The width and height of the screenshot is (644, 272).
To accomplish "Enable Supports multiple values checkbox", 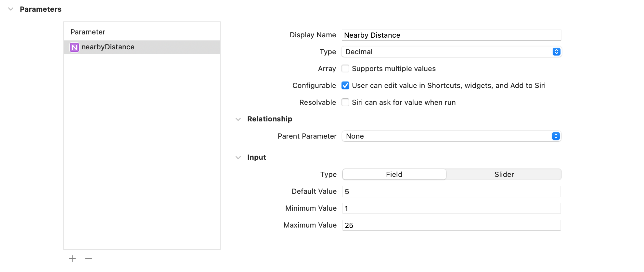I will (x=345, y=68).
